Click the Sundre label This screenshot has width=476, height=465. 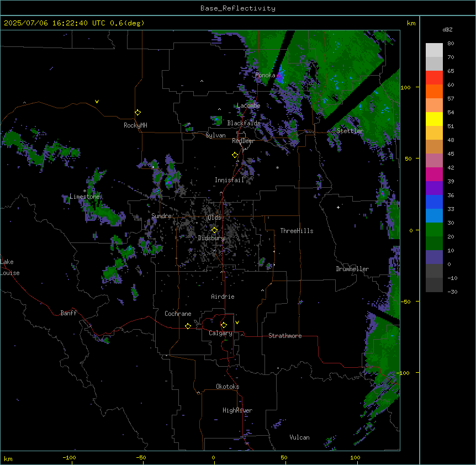pyautogui.click(x=161, y=216)
